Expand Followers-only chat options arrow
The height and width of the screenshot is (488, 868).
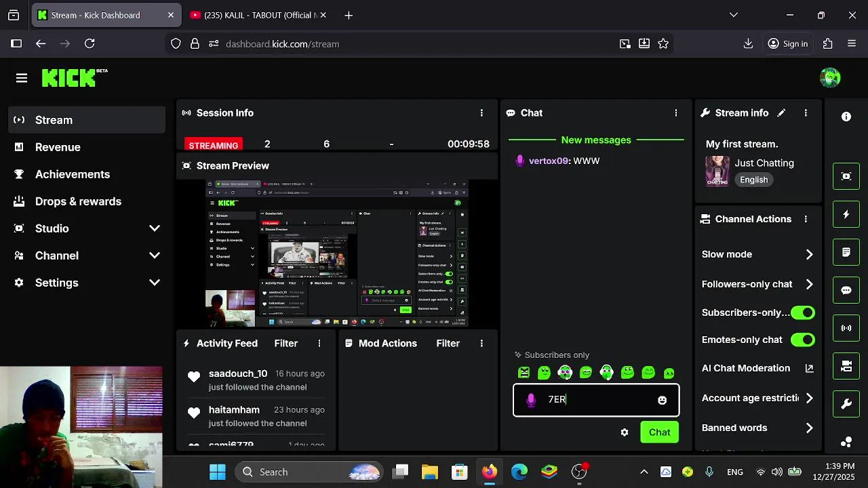[809, 284]
